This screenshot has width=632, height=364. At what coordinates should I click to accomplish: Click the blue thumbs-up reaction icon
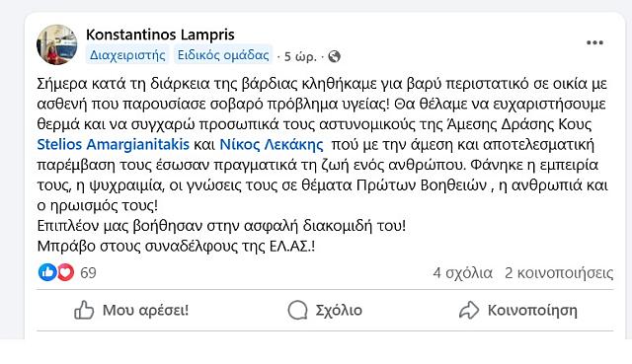[47, 272]
